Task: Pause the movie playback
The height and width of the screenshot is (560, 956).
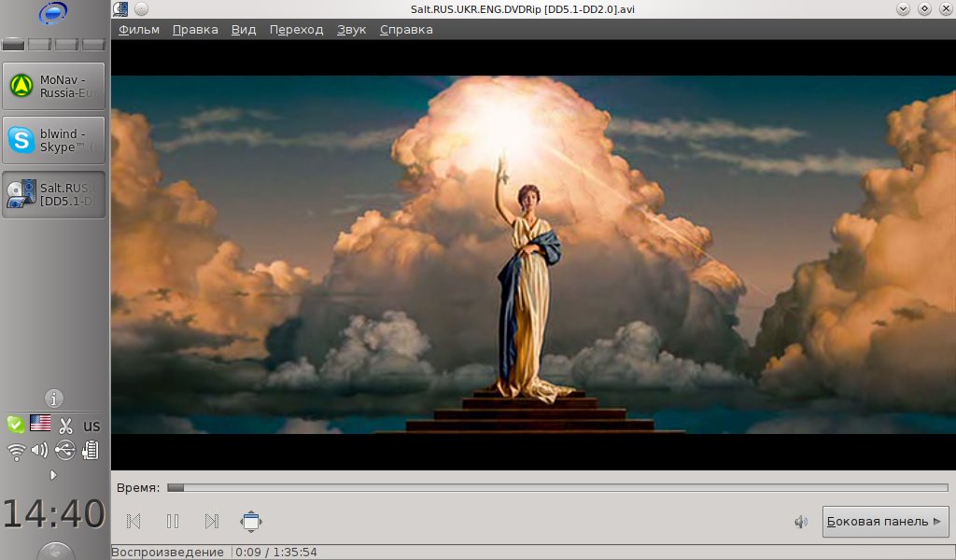Action: click(x=173, y=522)
